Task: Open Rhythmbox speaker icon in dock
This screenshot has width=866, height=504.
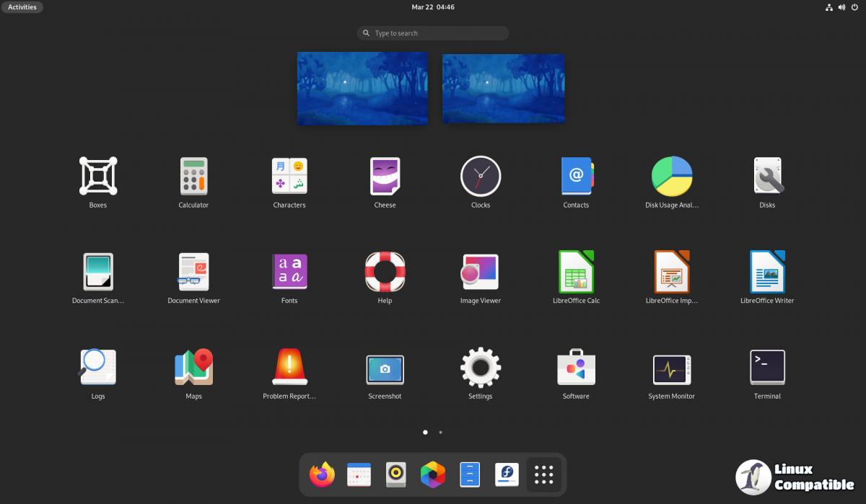Action: (395, 474)
